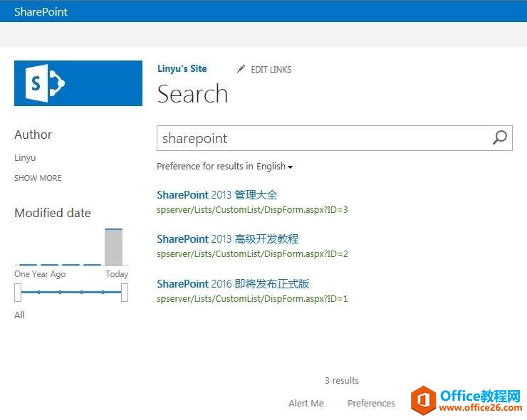This screenshot has width=527, height=420.
Task: Expand authors with SHOW MORE
Action: (38, 178)
